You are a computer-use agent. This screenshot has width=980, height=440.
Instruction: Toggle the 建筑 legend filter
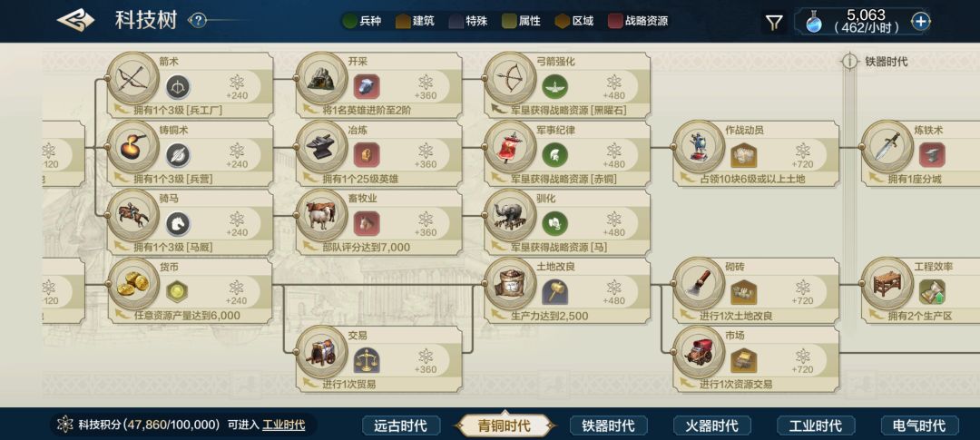(x=415, y=21)
